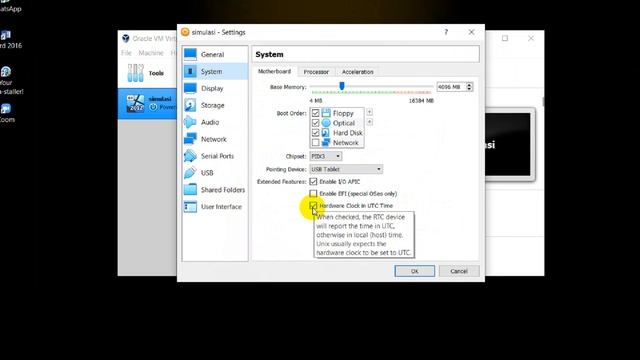The height and width of the screenshot is (360, 640).
Task: Open the User Interface layout icon
Action: 190,207
